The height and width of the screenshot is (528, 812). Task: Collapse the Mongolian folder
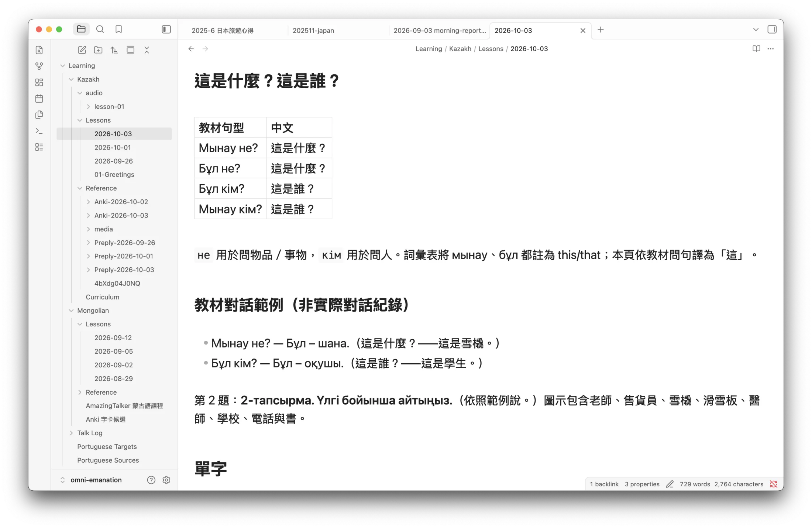coord(71,311)
